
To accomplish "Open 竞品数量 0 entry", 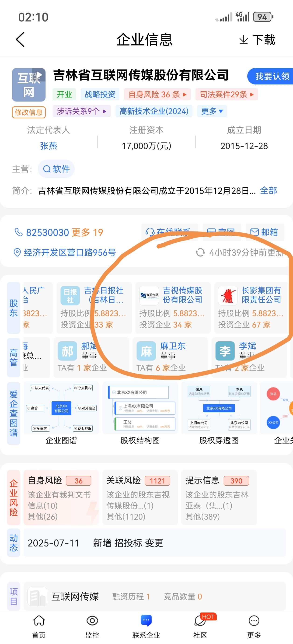I will tap(183, 597).
